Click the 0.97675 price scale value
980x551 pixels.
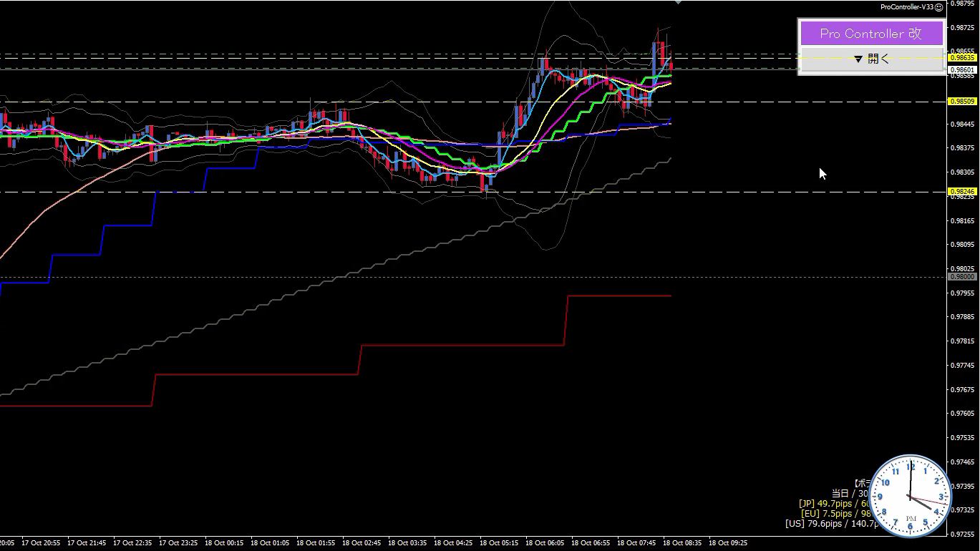[x=964, y=390]
